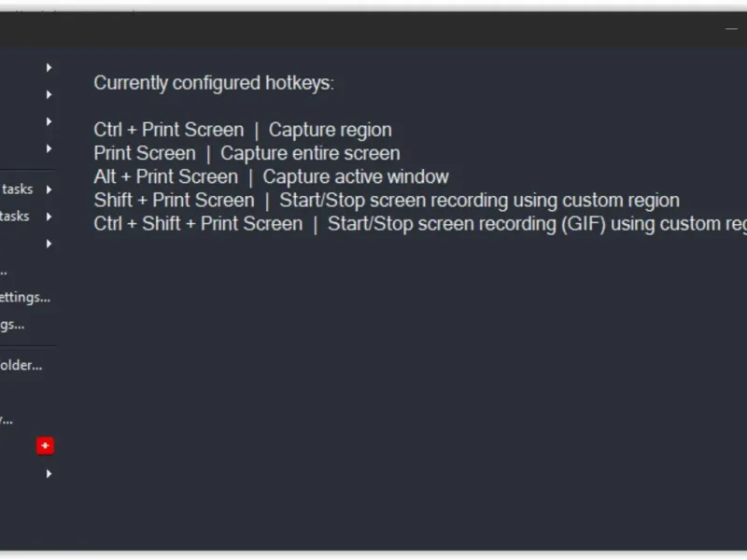Open submenu arrow beside the lower 'tasks' entry

pyautogui.click(x=49, y=217)
